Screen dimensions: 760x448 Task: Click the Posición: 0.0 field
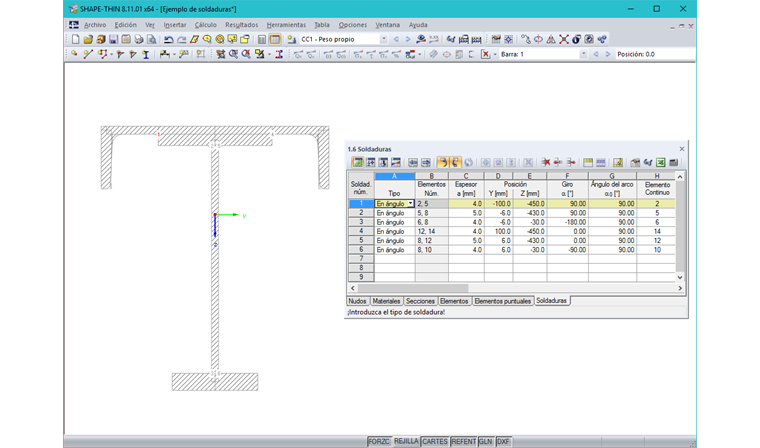tap(655, 54)
